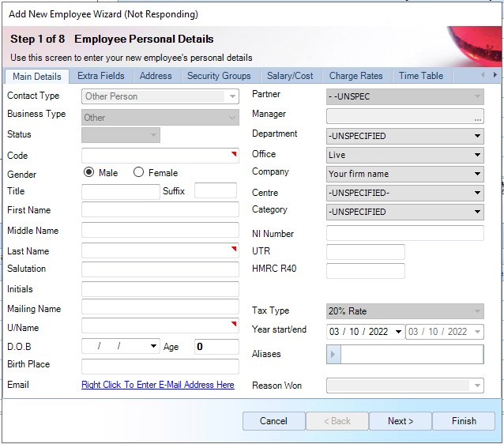The image size is (504, 444).
Task: Focus the NI Number field
Action: pos(405,233)
